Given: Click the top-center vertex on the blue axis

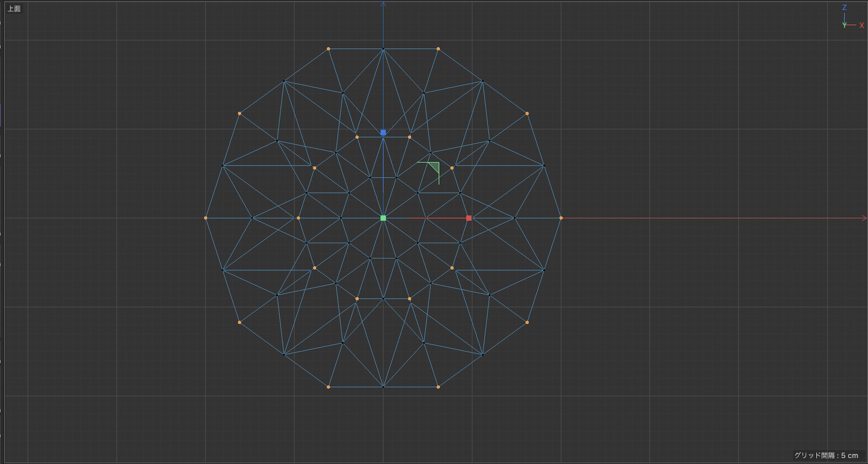Looking at the screenshot, I should pyautogui.click(x=383, y=49).
